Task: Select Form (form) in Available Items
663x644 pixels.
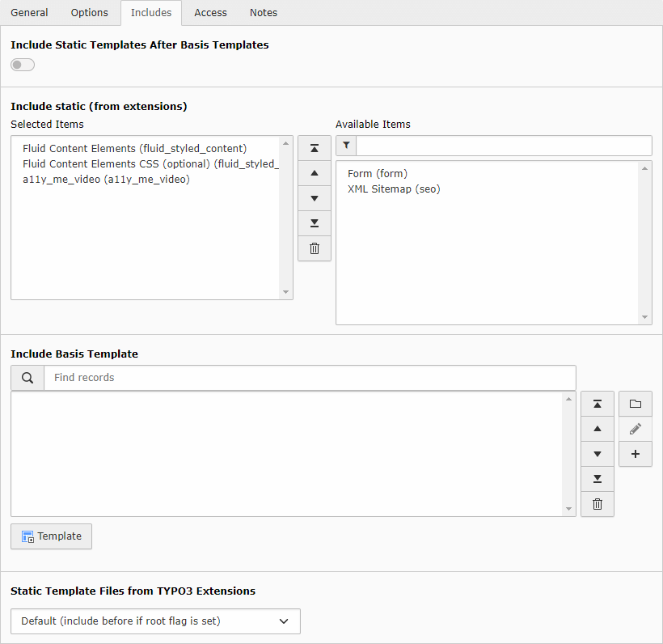Action: click(x=377, y=173)
